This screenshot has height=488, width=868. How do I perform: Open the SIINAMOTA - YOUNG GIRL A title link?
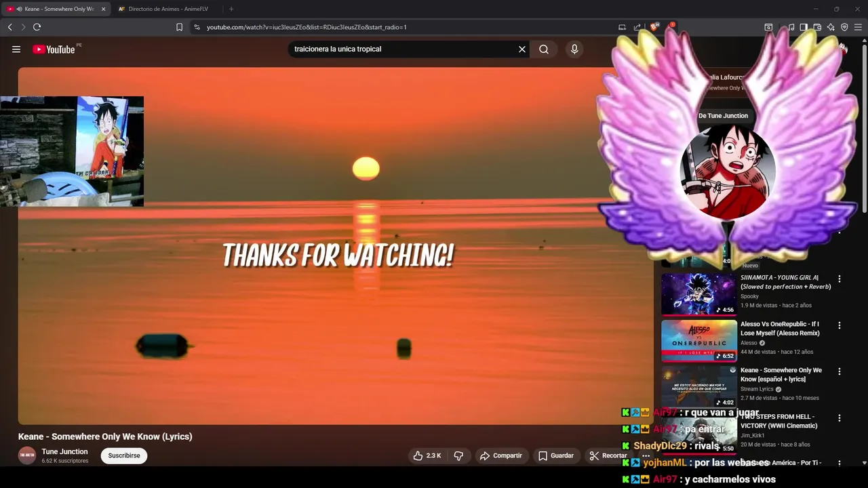(785, 282)
